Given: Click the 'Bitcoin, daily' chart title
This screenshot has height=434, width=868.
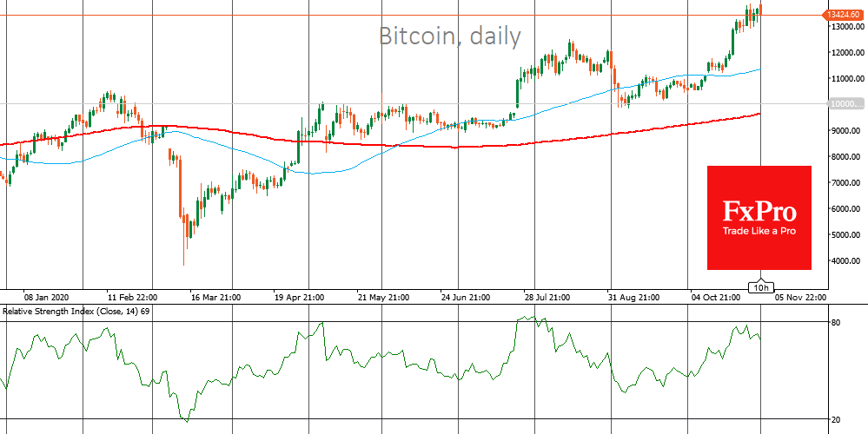Looking at the screenshot, I should point(450,36).
